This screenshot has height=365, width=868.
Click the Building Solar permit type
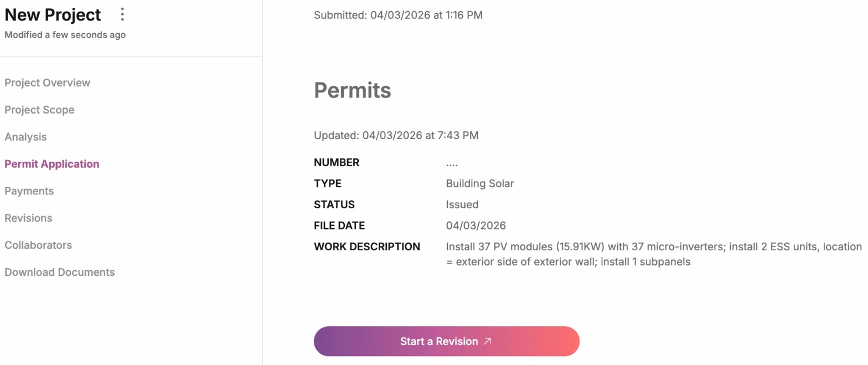point(480,183)
